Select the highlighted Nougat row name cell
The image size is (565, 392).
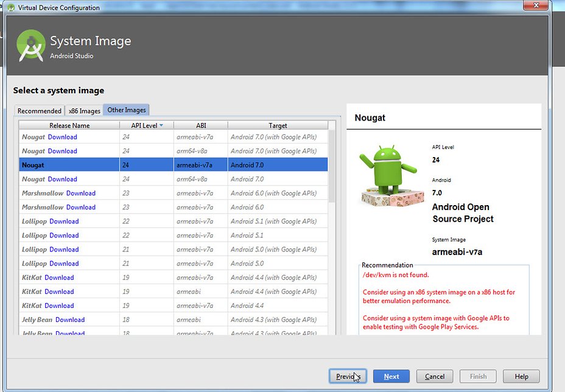coord(69,165)
